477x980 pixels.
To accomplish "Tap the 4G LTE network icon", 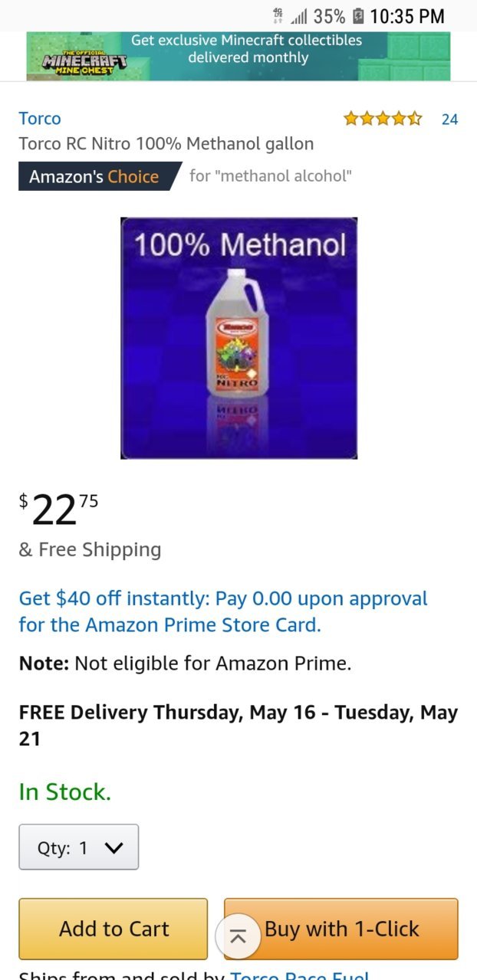I will 278,16.
